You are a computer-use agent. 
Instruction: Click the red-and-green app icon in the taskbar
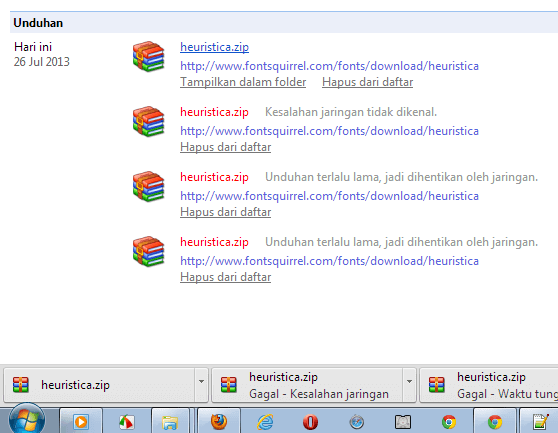127,422
